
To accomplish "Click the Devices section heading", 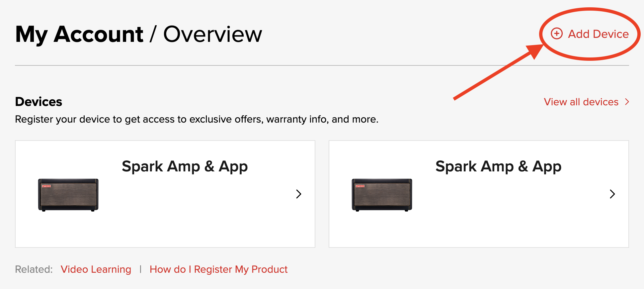I will click(x=38, y=102).
